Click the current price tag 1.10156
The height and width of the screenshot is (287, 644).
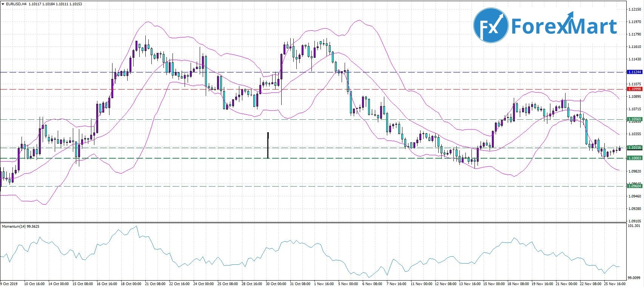point(635,148)
